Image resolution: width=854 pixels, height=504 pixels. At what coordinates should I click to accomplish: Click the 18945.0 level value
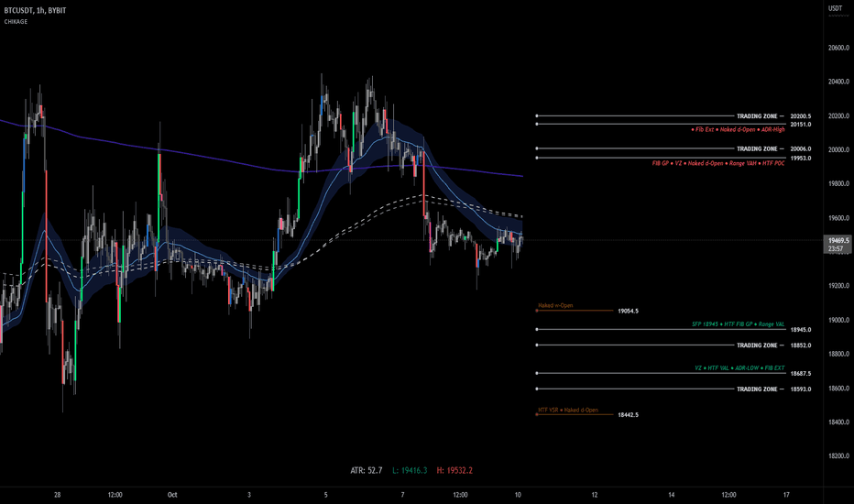click(x=801, y=330)
